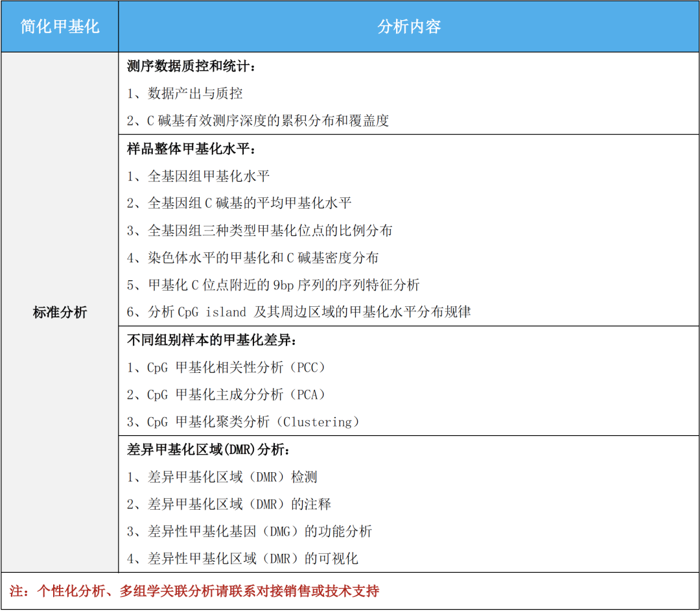
Task: Click '4、染色体水平的甲基化和 C 碱基密度分布'
Action: pyautogui.click(x=253, y=258)
